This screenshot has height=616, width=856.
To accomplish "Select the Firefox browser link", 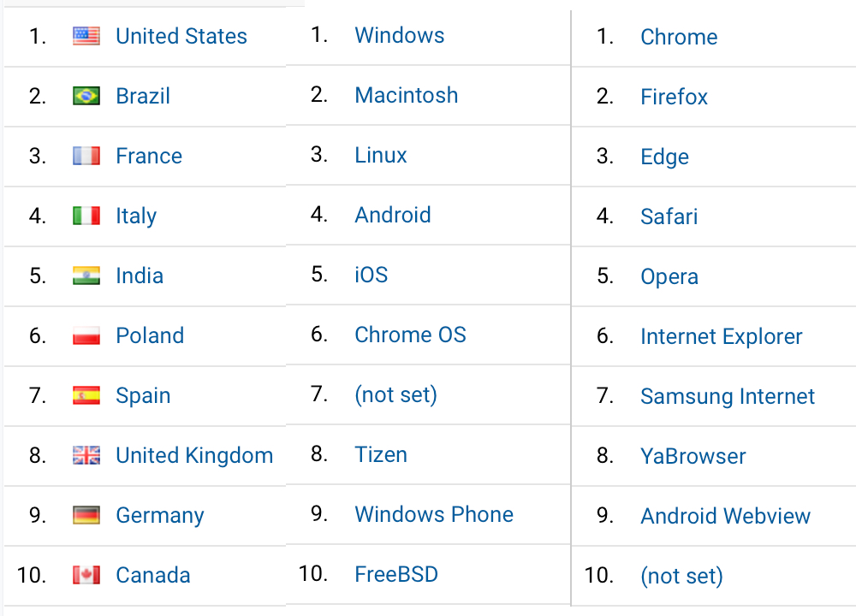I will (x=674, y=97).
